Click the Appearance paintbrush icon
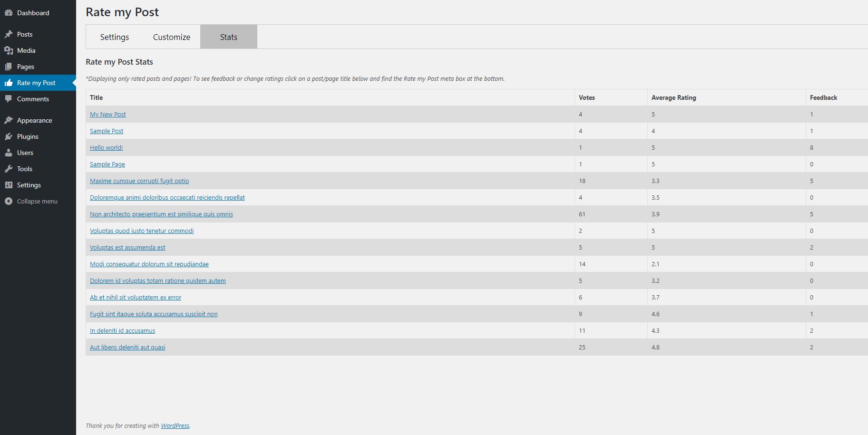This screenshot has width=868, height=435. 9,120
